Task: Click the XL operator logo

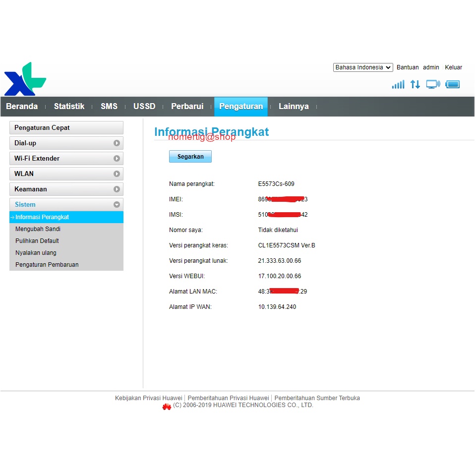Action: tap(25, 79)
